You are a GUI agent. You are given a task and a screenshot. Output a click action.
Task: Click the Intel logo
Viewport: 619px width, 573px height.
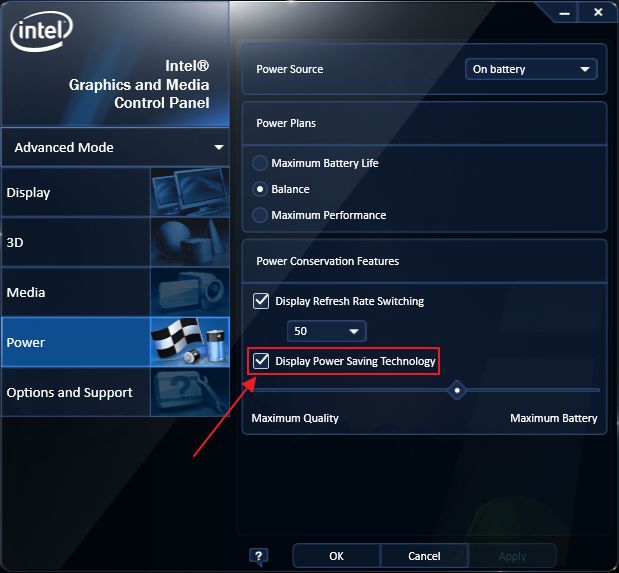[x=41, y=31]
